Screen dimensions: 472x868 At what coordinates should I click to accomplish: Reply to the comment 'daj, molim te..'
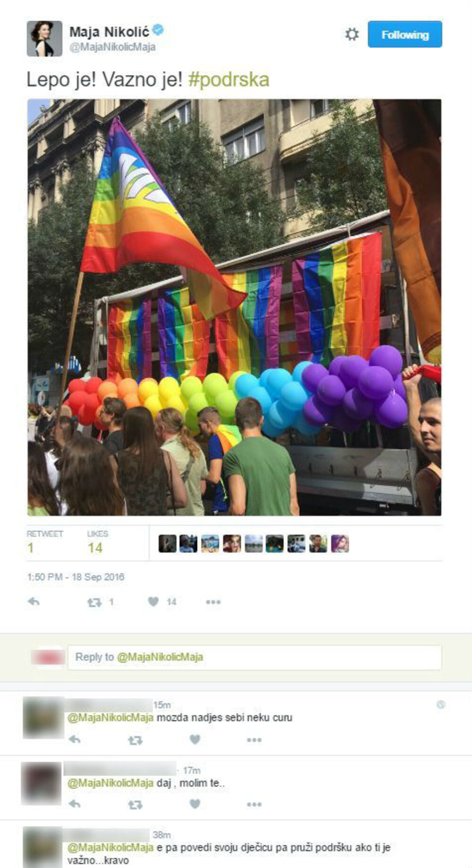[75, 804]
